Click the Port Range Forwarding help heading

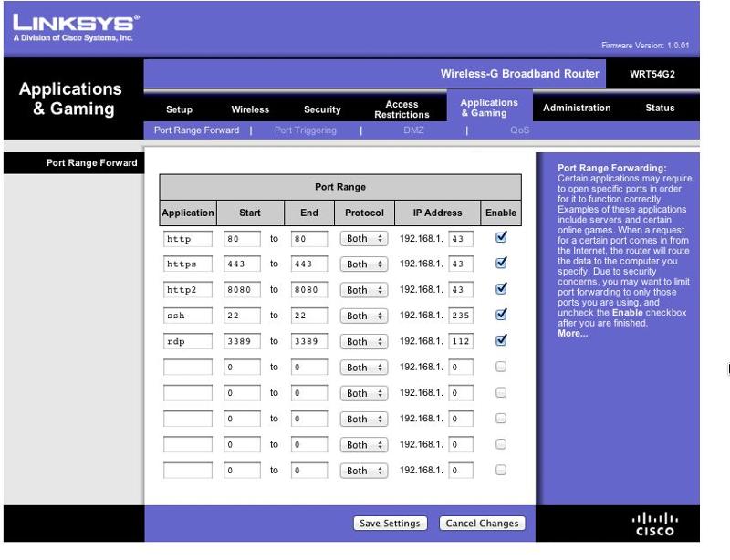point(611,168)
